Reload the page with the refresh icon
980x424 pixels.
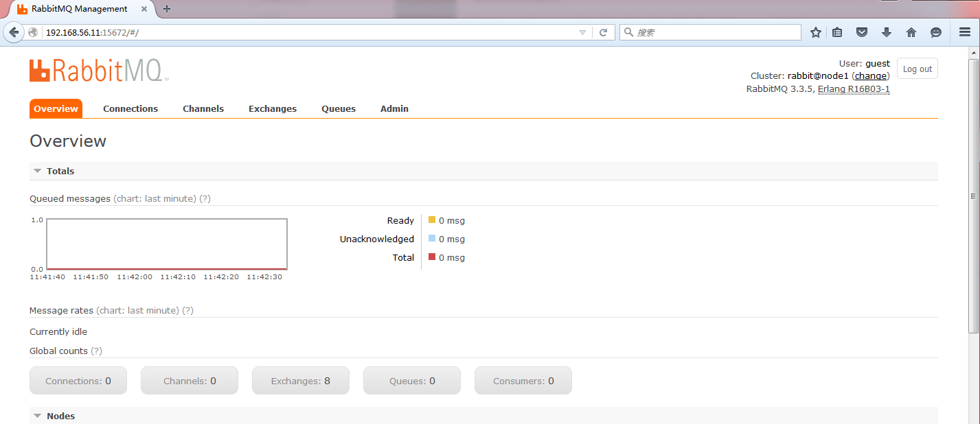tap(604, 32)
